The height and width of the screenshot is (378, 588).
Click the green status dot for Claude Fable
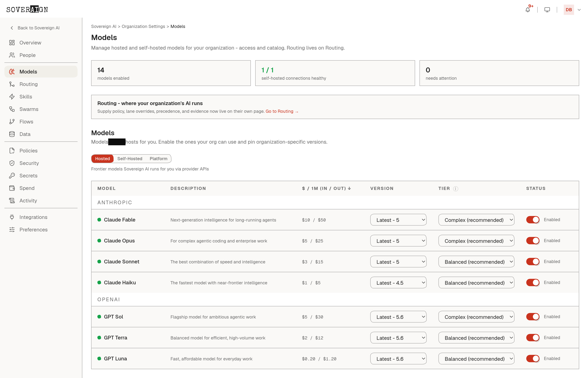tap(99, 220)
